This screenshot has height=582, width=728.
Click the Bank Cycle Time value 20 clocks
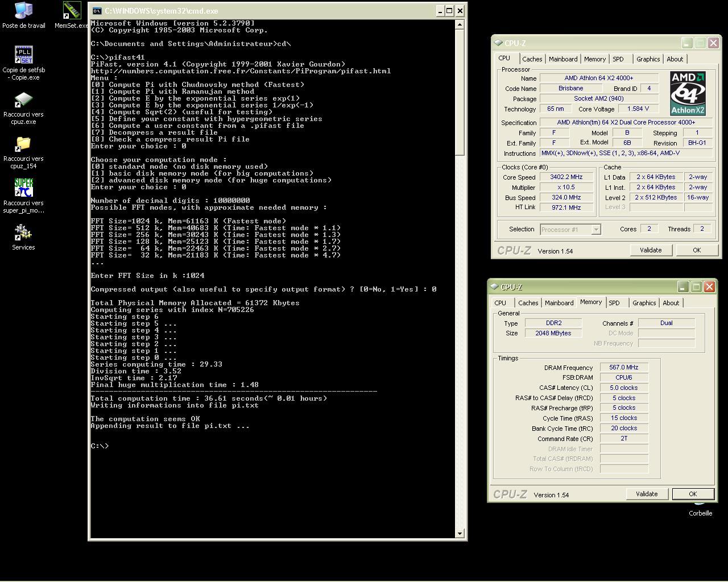click(624, 428)
